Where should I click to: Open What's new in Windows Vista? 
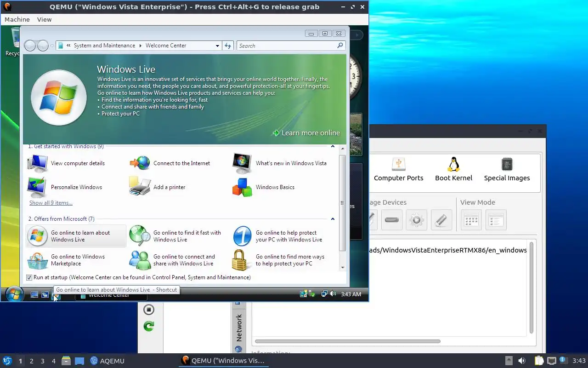click(x=280, y=163)
